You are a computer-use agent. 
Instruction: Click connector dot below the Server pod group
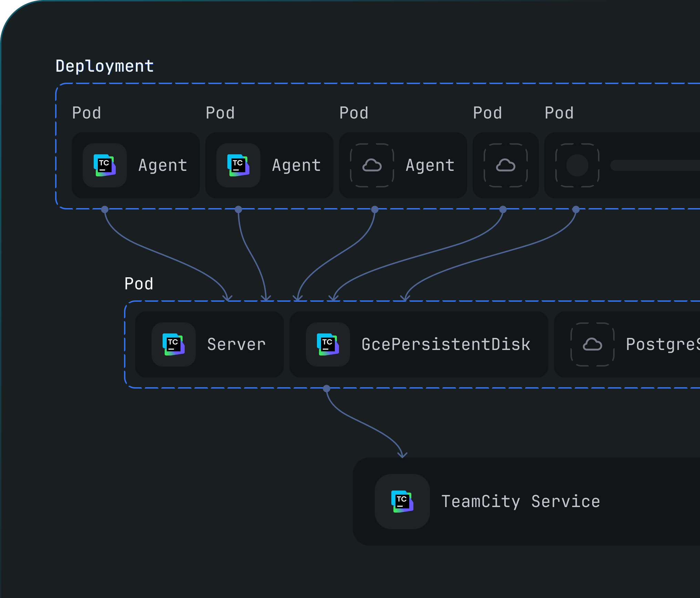click(x=327, y=389)
